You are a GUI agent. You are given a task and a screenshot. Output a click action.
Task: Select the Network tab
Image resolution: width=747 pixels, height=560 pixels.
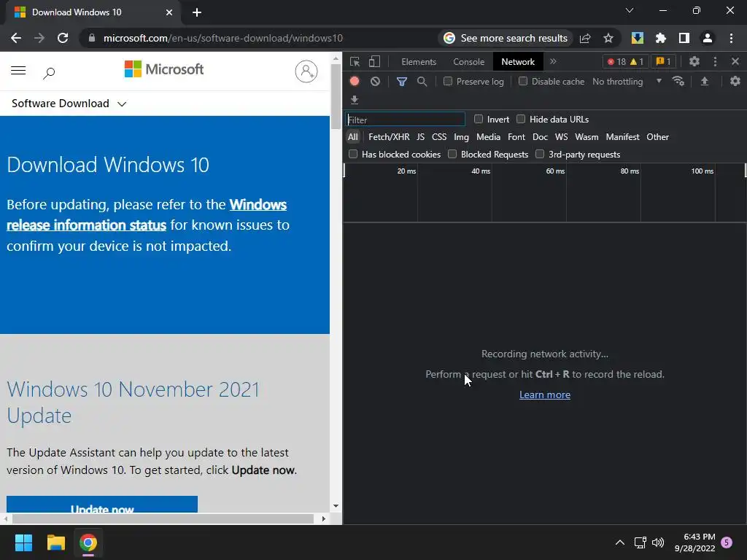(518, 61)
